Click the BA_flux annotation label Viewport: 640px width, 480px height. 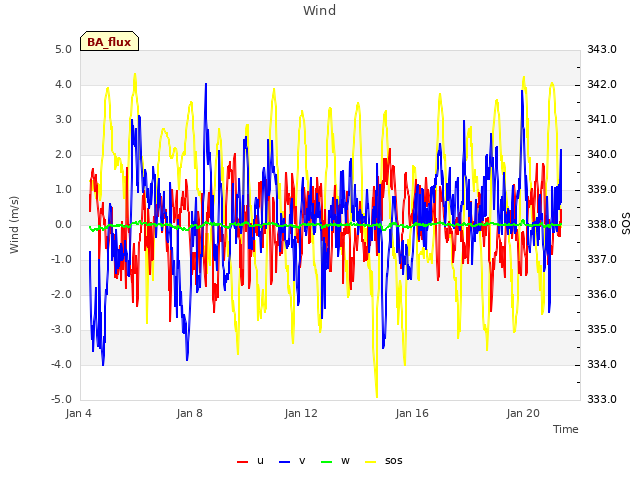(x=109, y=42)
